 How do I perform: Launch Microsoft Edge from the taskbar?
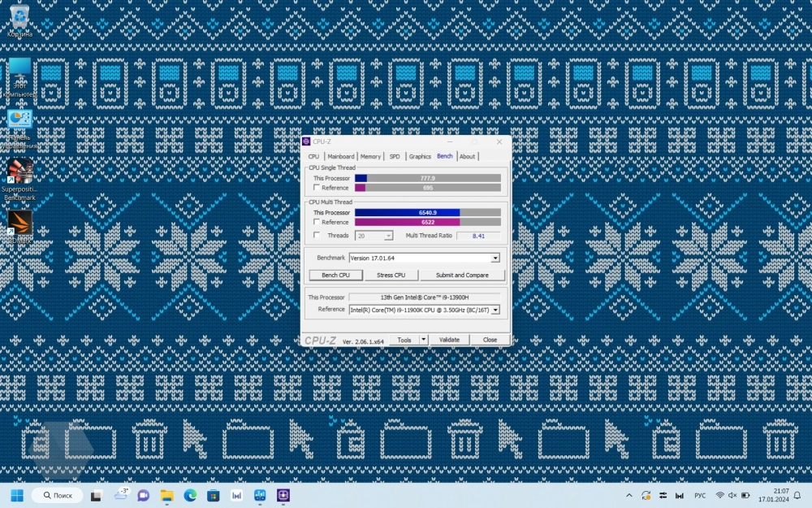pos(190,495)
